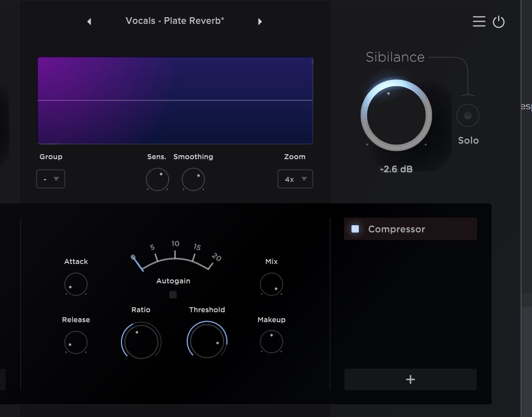Click the previous preset arrow
This screenshot has height=417, width=532.
(89, 22)
